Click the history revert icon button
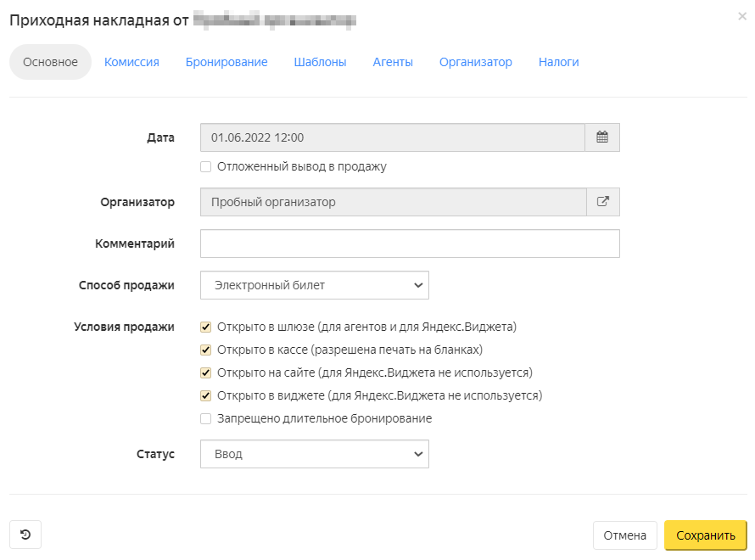This screenshot has height=560, width=755. tap(25, 535)
